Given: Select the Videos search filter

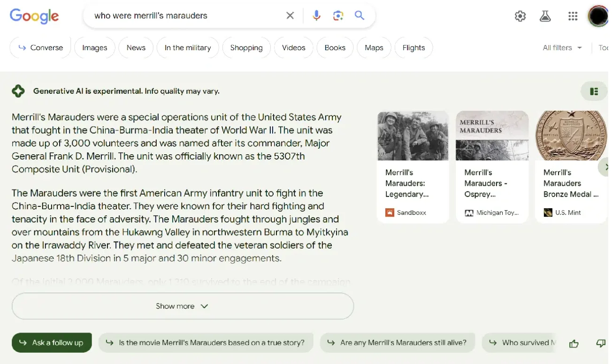Looking at the screenshot, I should [293, 47].
